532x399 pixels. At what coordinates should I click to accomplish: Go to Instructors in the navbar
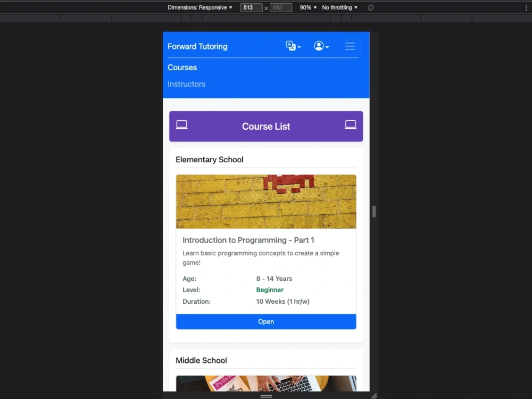click(x=186, y=84)
